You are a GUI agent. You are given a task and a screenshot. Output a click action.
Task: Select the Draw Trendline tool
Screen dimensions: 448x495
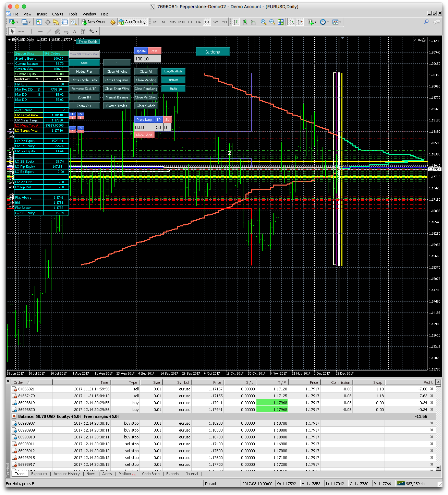(49, 32)
